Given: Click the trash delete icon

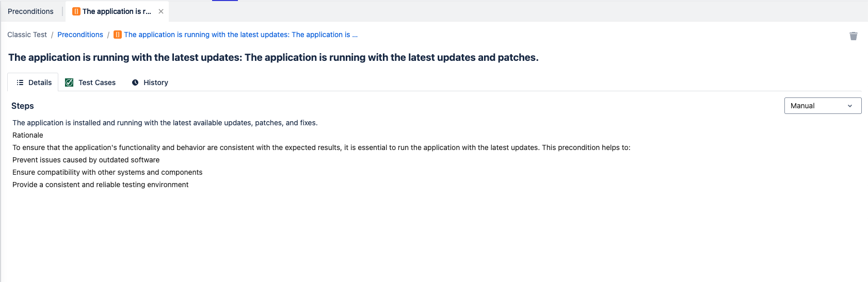Looking at the screenshot, I should (x=853, y=36).
